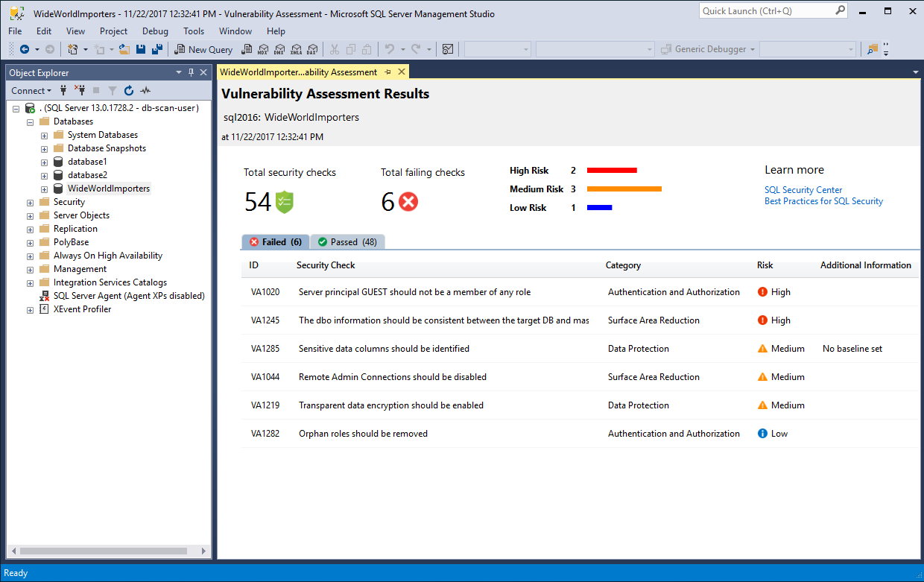Create a new XMLA query
Screen dimensions: 924x582
point(296,49)
